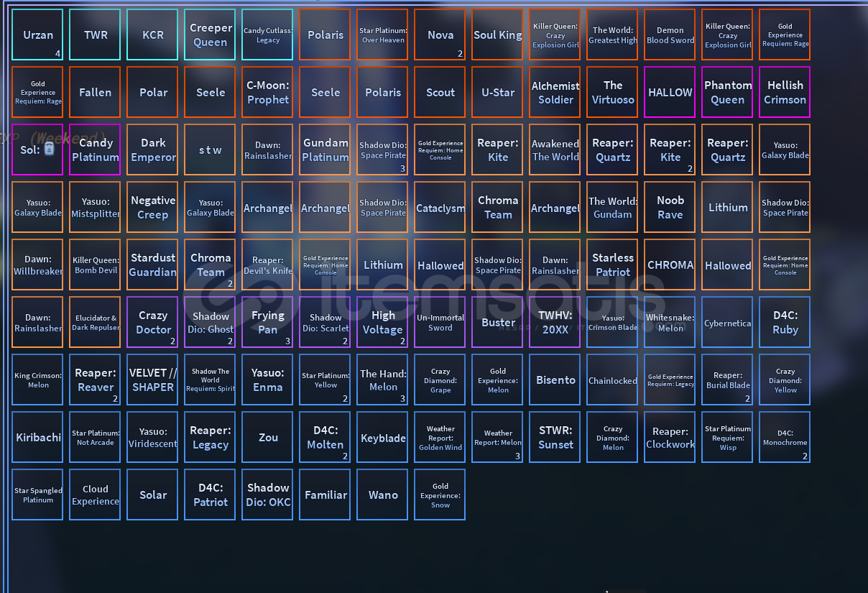This screenshot has height=593, width=868.
Task: Choose the KCR slot
Action: (152, 35)
